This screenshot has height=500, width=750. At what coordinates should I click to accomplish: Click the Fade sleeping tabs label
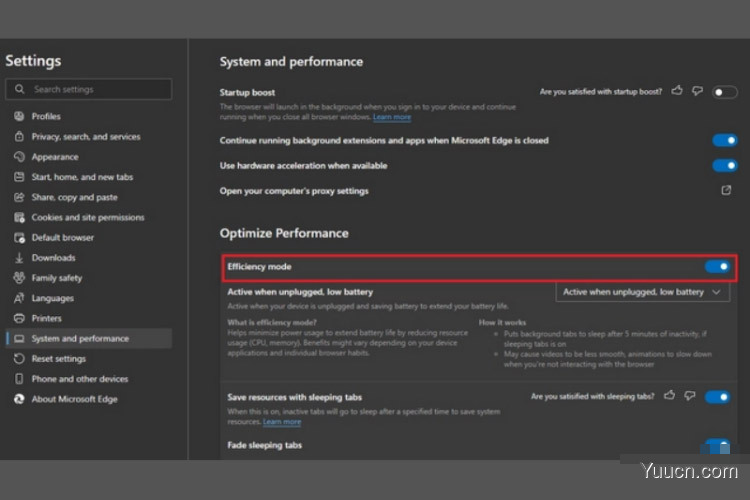[265, 445]
